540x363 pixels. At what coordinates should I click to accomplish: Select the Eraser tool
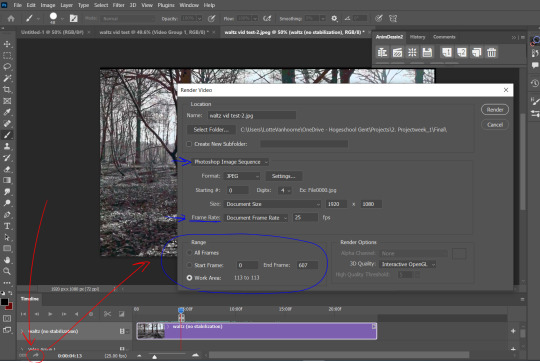click(x=7, y=169)
